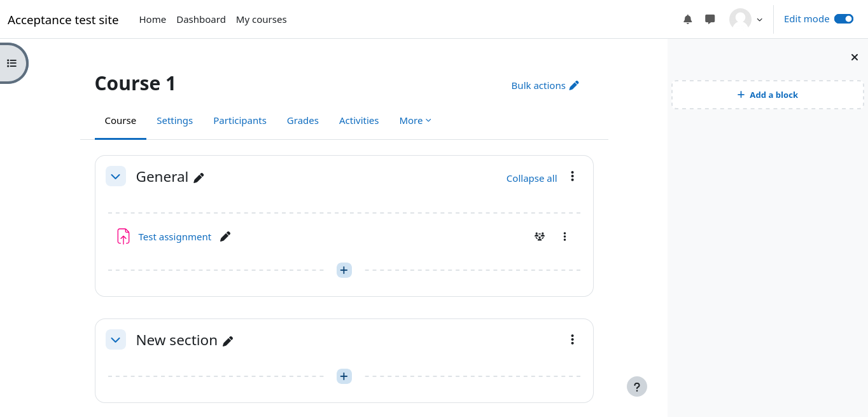Image resolution: width=868 pixels, height=417 pixels.
Task: Rename New section with pencil icon
Action: coord(228,341)
